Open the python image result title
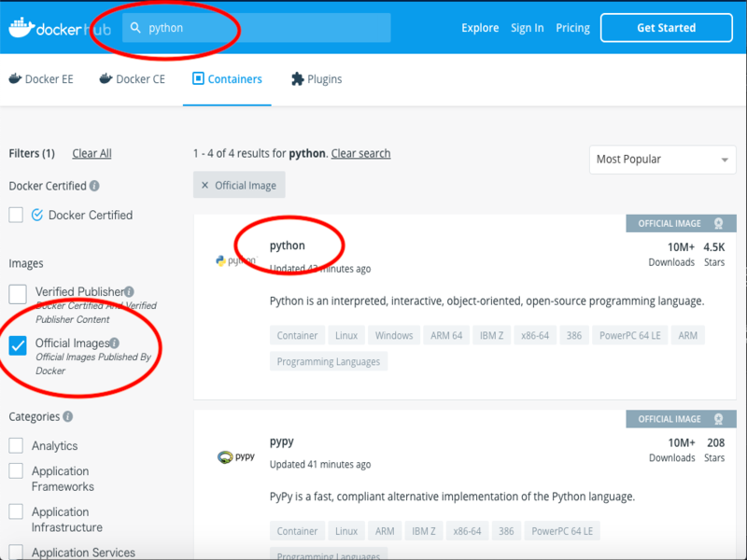Viewport: 747px width, 560px height. [x=287, y=245]
